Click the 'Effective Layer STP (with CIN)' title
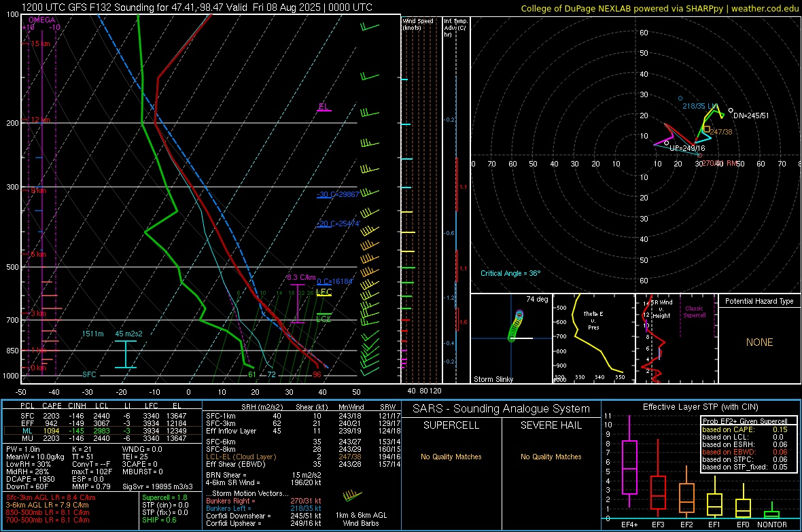The image size is (802, 532). [700, 407]
